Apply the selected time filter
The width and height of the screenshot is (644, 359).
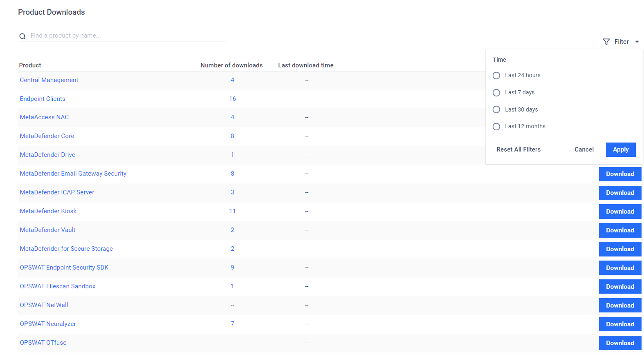tap(621, 149)
